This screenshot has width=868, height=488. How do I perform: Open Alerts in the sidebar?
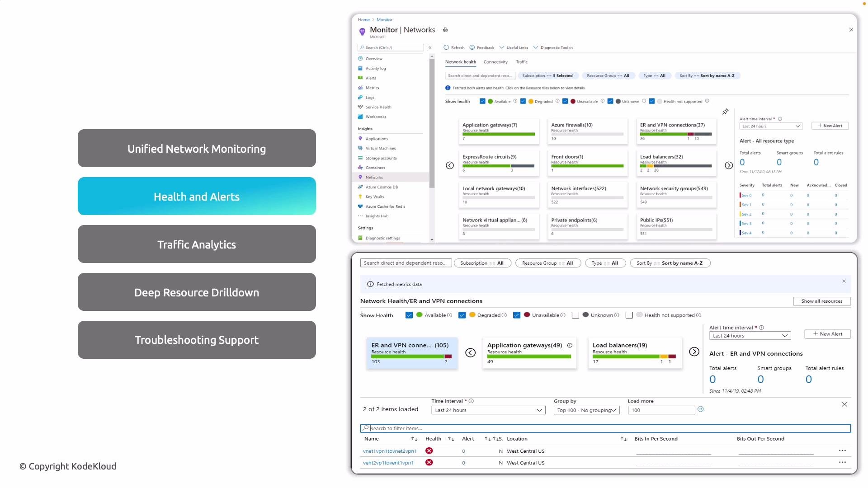(x=371, y=78)
